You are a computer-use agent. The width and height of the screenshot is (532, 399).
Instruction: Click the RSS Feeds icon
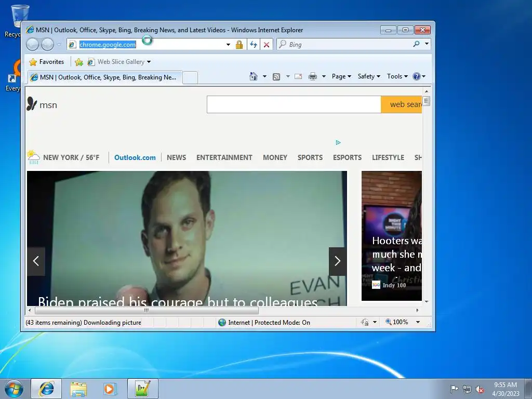click(276, 77)
